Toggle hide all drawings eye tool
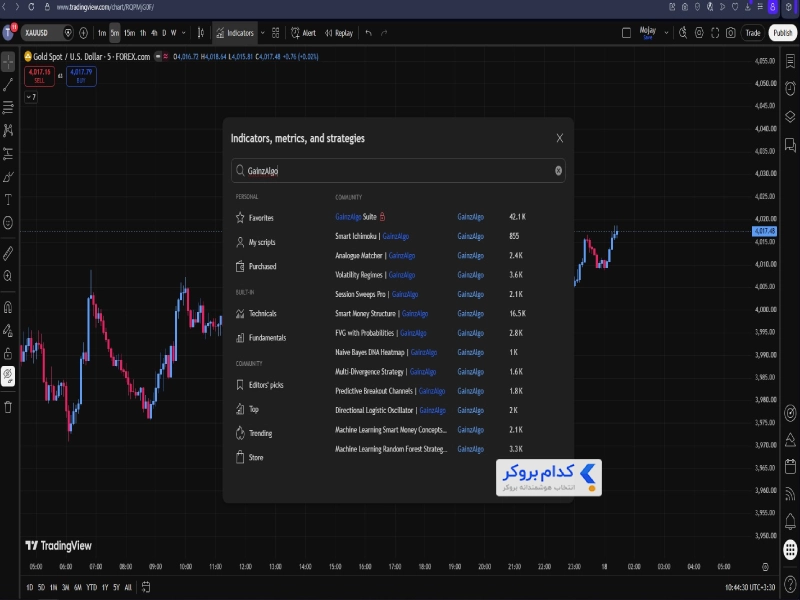The height and width of the screenshot is (600, 800). click(x=8, y=377)
